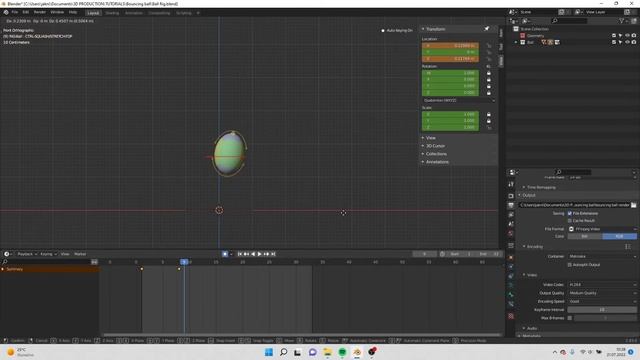Open the File menu
Viewport: 640px width, 360px height.
(15, 12)
